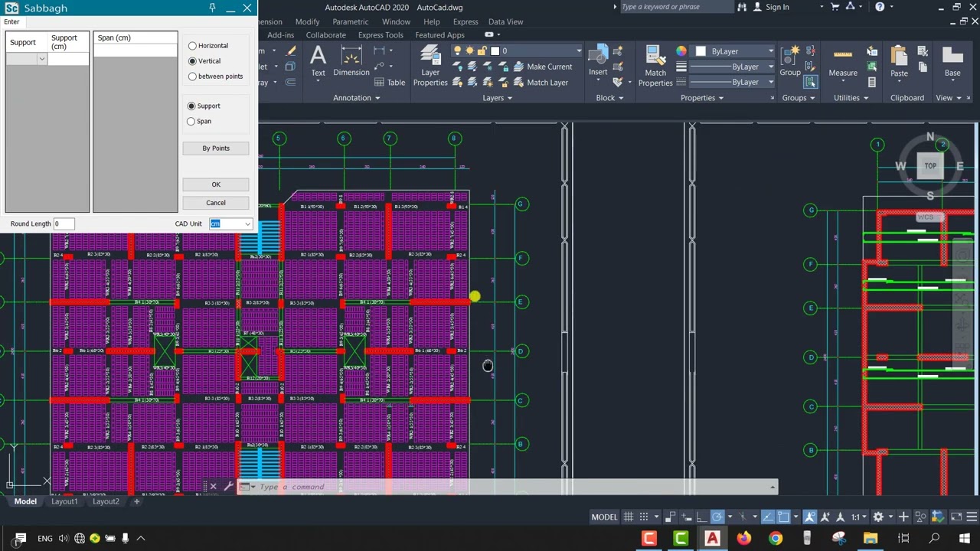Click the Paste clipboard tool
980x551 pixels.
pos(899,63)
